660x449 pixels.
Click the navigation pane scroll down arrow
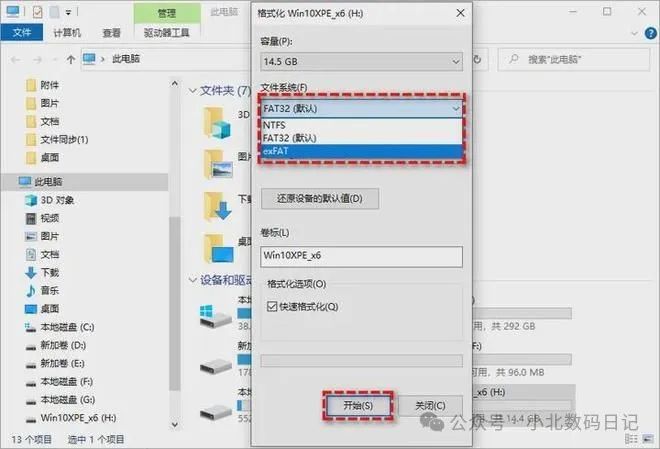175,424
